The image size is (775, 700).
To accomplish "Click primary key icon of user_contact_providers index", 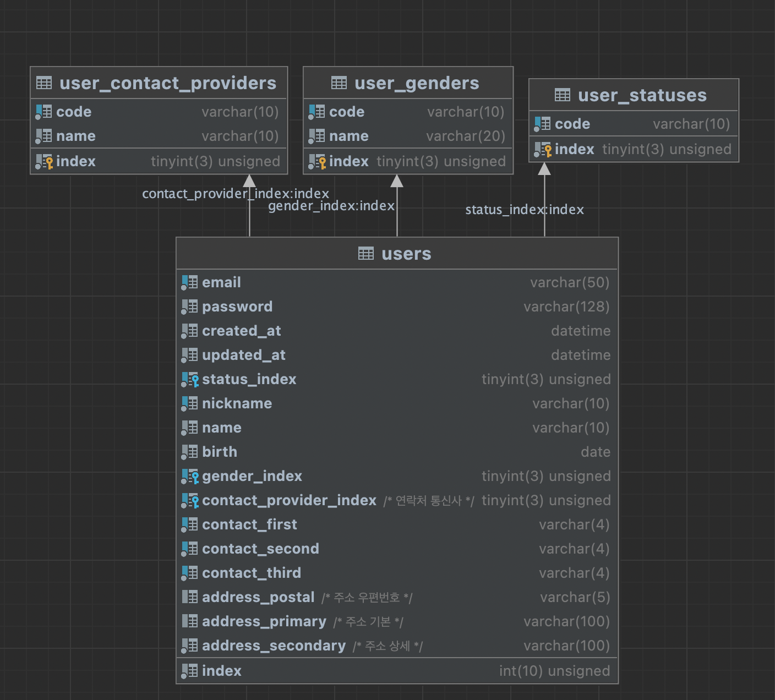I will (x=44, y=161).
